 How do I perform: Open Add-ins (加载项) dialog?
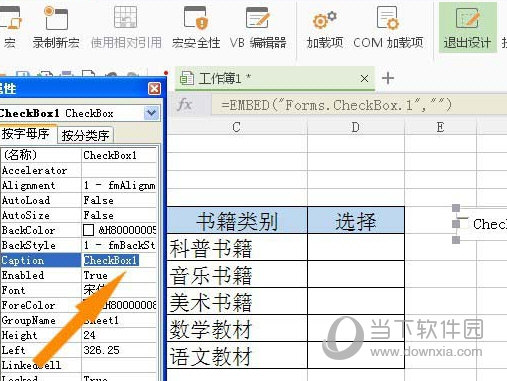325,28
